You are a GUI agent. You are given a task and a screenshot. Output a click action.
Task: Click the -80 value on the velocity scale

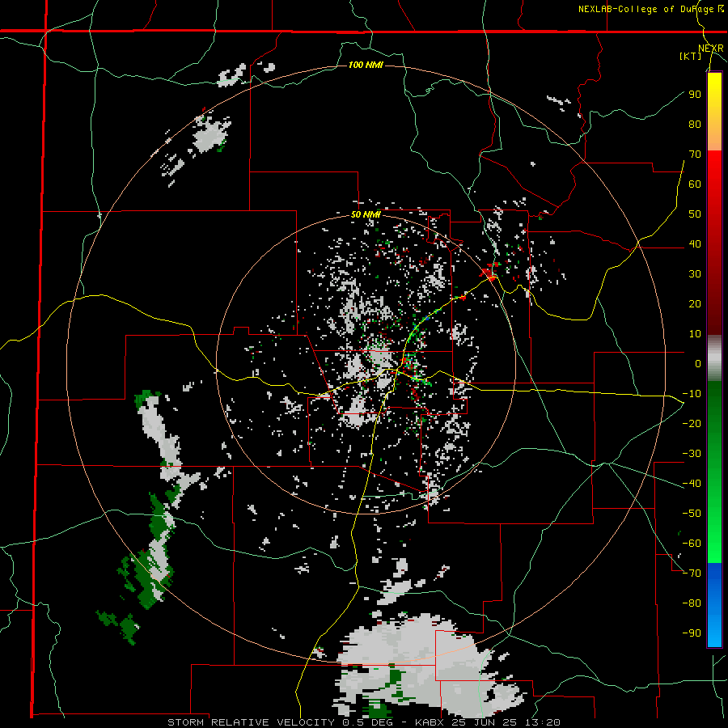tap(692, 603)
